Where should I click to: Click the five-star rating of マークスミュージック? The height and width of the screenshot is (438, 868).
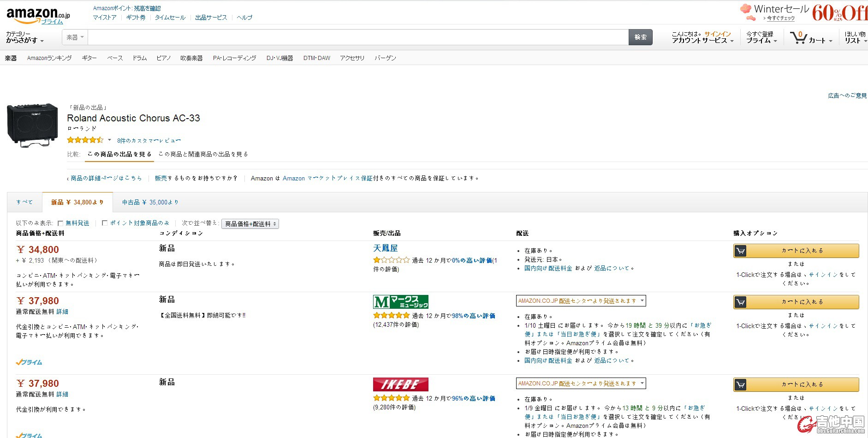tap(391, 315)
